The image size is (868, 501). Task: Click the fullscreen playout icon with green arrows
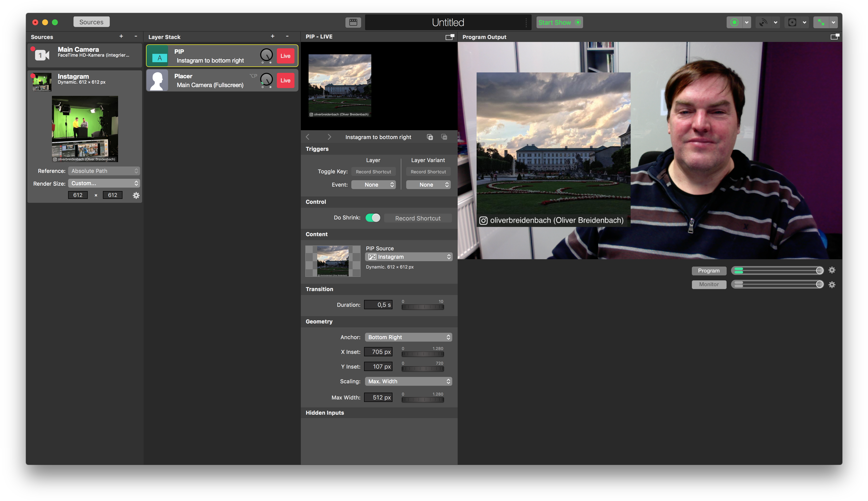[821, 22]
